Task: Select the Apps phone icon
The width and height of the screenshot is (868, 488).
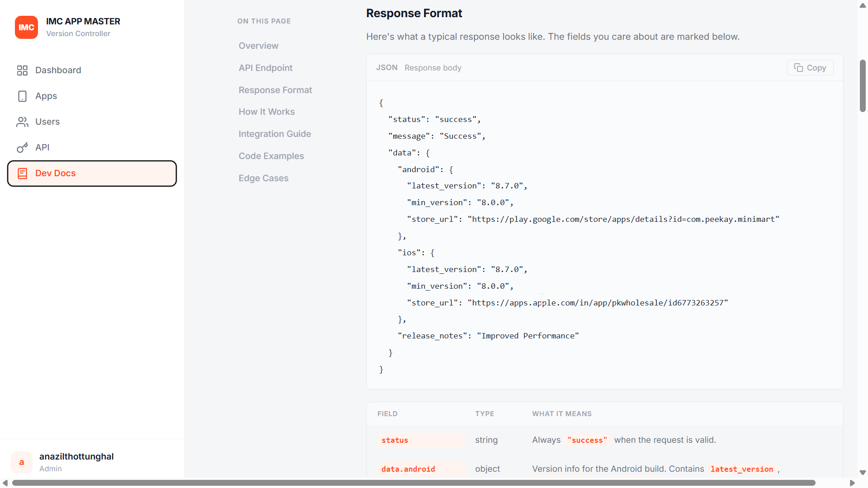Action: point(22,96)
